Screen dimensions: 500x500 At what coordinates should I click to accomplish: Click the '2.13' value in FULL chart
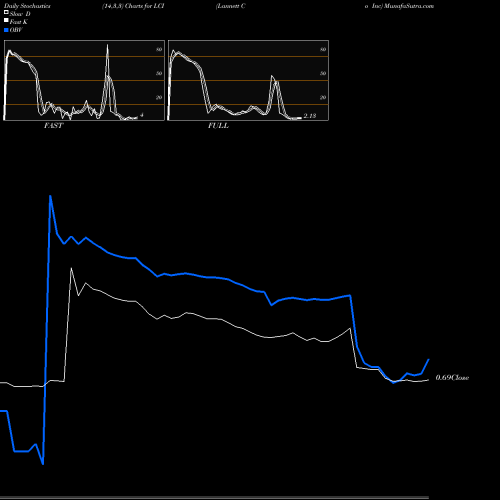click(x=310, y=116)
